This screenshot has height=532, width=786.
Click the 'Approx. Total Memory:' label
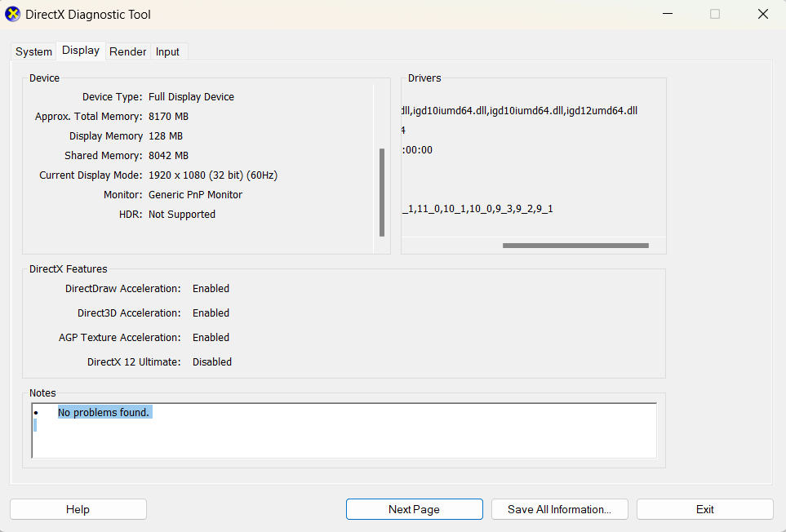click(x=89, y=116)
